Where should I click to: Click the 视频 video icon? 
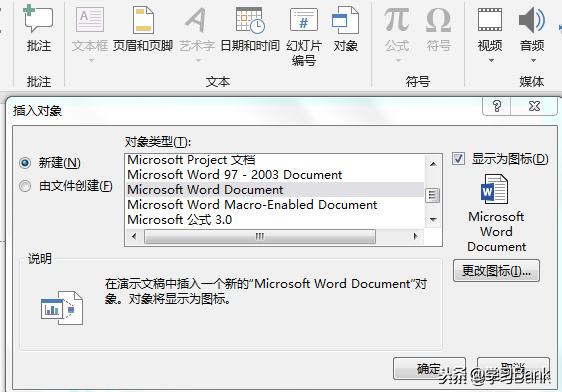point(490,20)
